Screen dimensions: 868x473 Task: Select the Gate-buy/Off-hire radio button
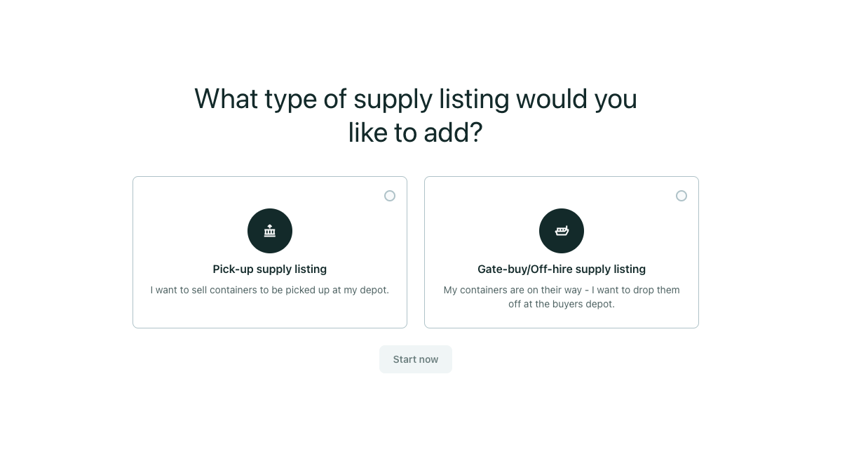681,196
